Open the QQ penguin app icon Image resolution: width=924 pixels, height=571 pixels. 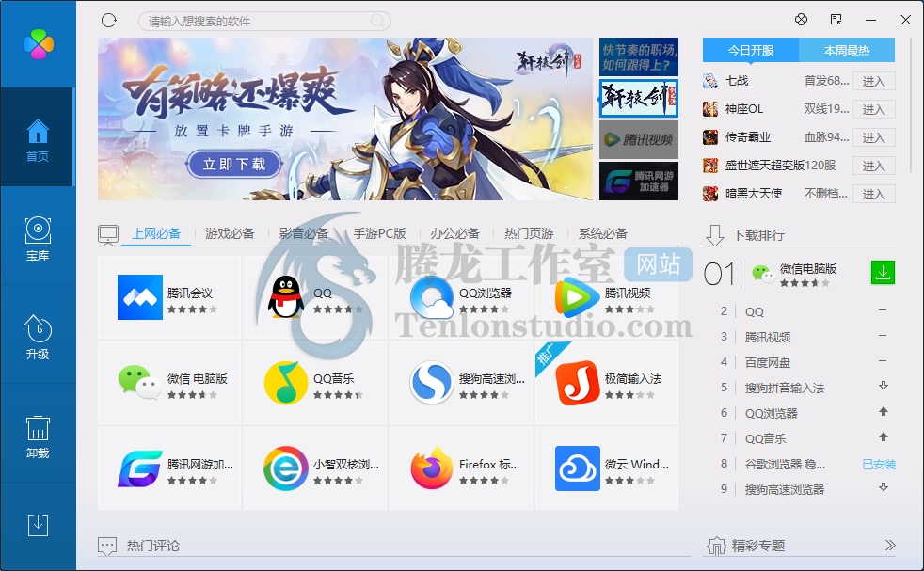pyautogui.click(x=286, y=297)
